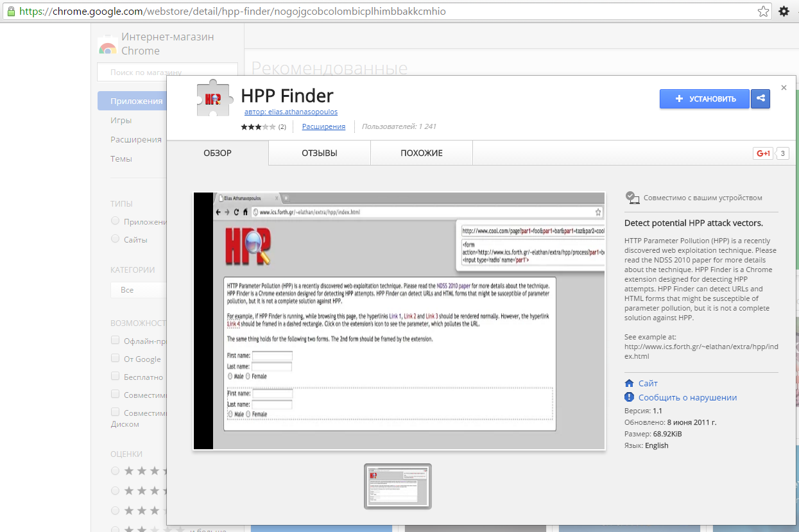
Task: Click Сообщить о нарушении link
Action: 687,397
